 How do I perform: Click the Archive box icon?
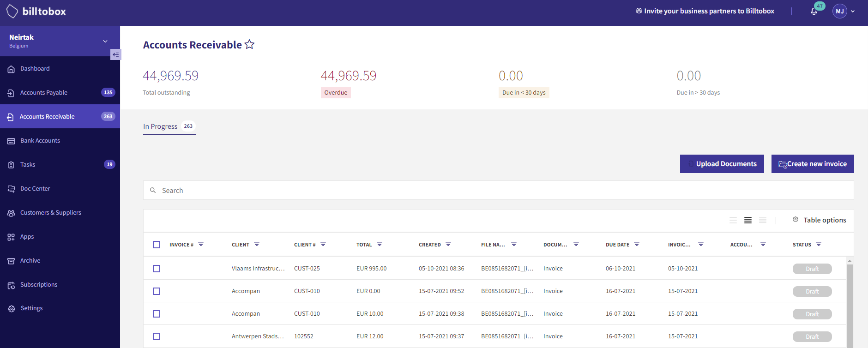pos(11,261)
